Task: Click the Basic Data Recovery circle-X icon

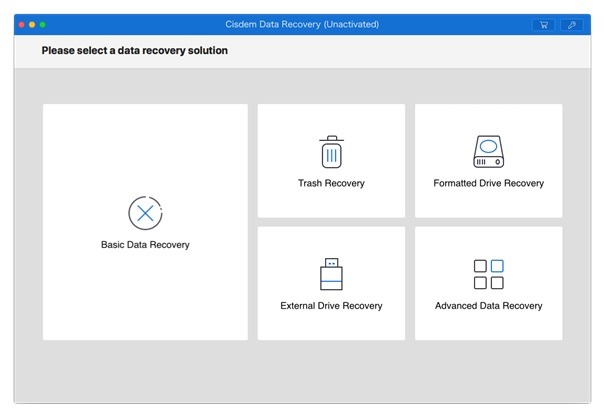Action: (145, 213)
